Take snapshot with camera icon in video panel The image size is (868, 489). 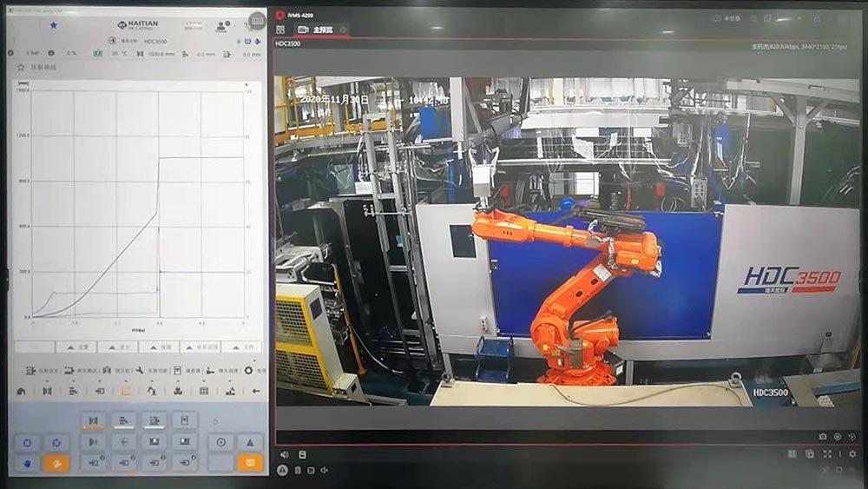823,436
